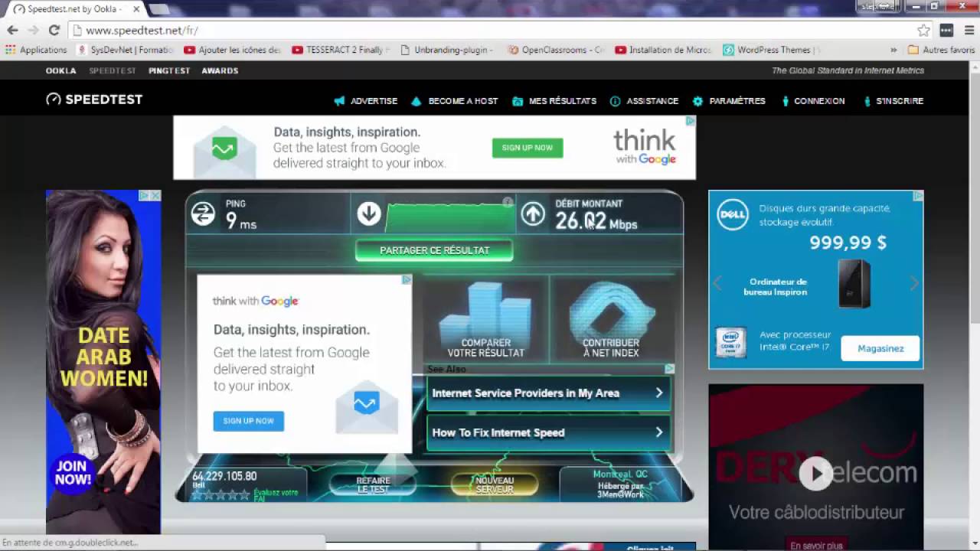Screen dimensions: 980x551
Task: Click Montreal, QC server label
Action: [620, 474]
